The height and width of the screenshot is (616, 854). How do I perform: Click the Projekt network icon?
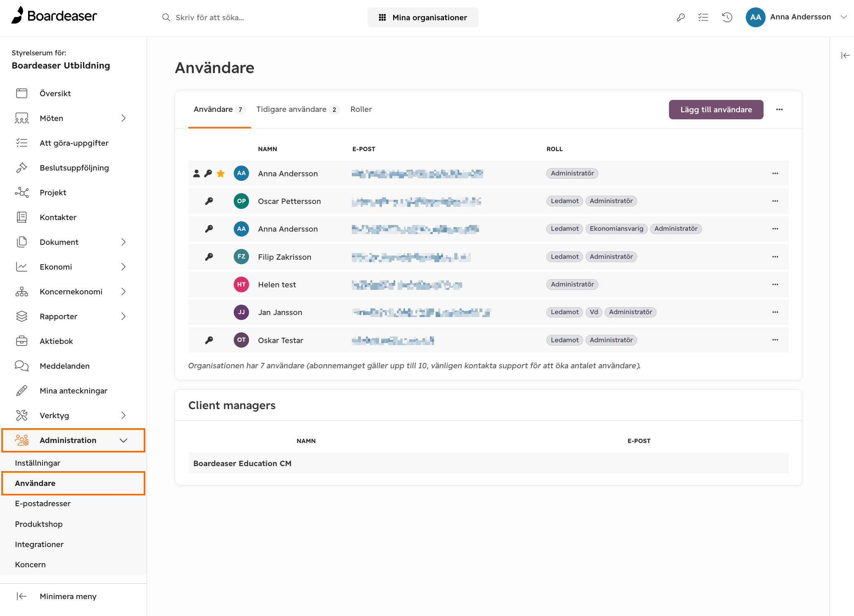click(x=21, y=192)
